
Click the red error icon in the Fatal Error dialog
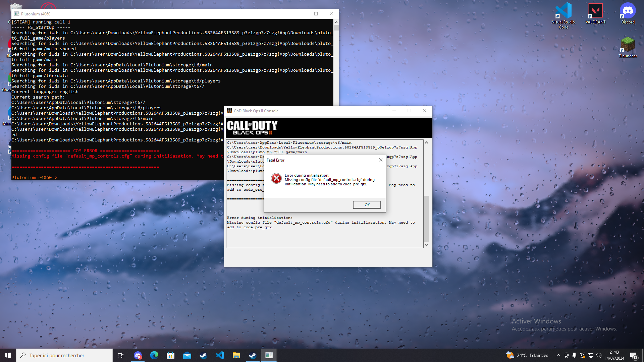point(276,178)
